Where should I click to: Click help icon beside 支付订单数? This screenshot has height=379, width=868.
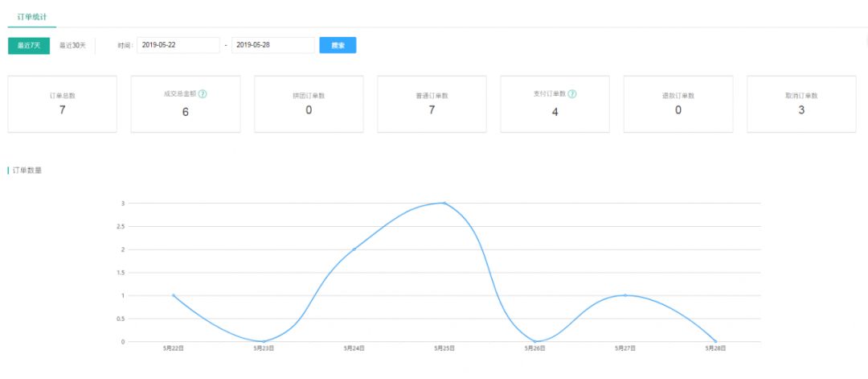[x=572, y=93]
